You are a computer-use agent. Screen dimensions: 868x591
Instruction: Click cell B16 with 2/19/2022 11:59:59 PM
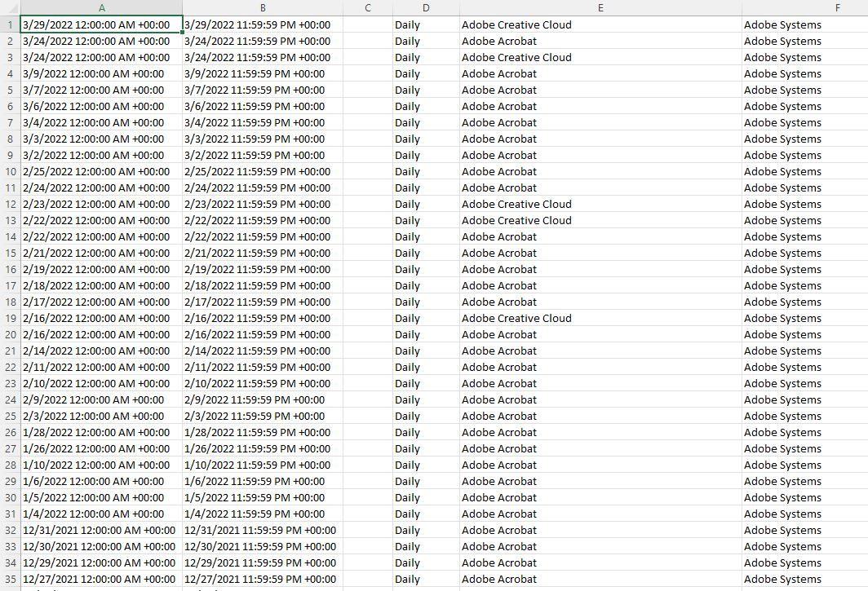pyautogui.click(x=263, y=270)
